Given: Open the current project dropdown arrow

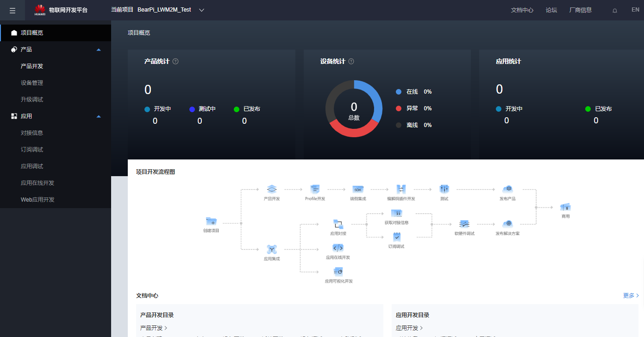Looking at the screenshot, I should 201,10.
